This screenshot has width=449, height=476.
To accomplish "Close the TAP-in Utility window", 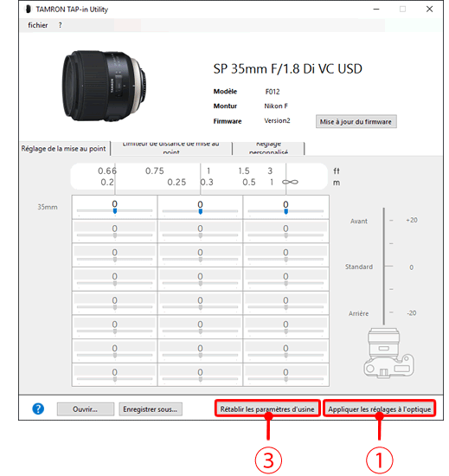I will 429,10.
